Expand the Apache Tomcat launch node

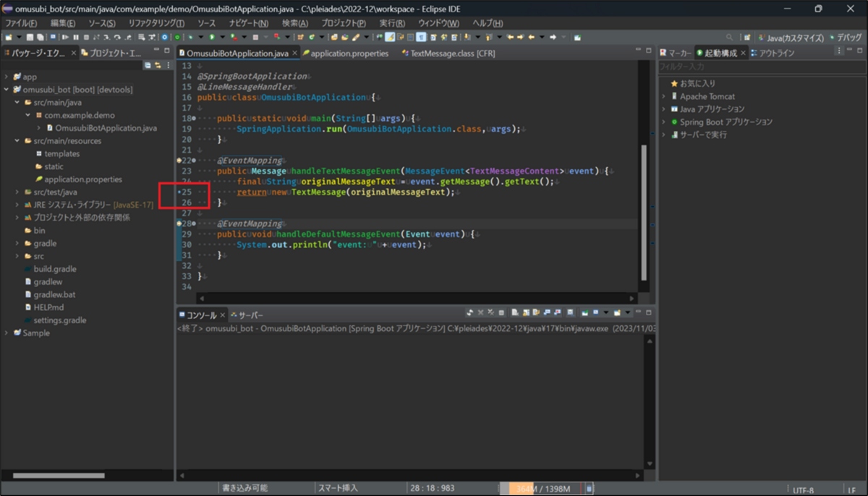point(664,96)
